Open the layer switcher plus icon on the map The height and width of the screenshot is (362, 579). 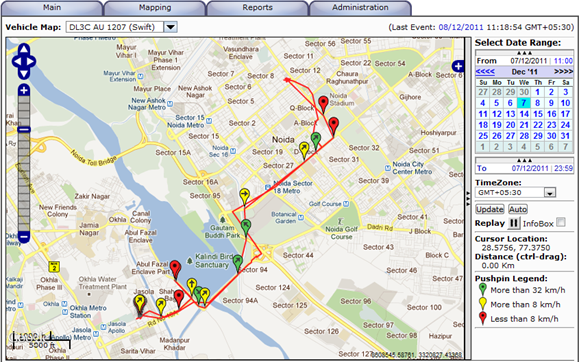[x=458, y=66]
